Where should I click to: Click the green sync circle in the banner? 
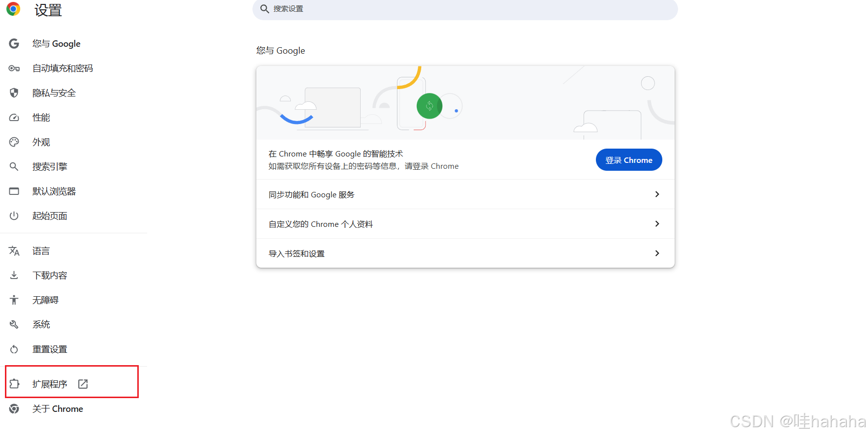tap(430, 106)
